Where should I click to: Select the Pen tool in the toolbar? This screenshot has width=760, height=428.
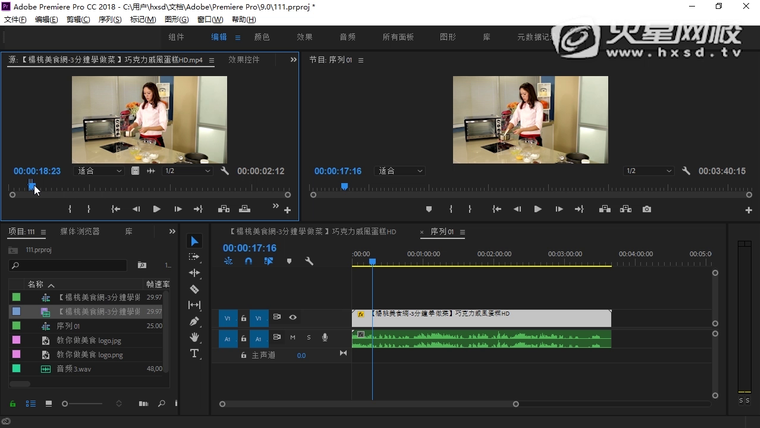(x=194, y=321)
